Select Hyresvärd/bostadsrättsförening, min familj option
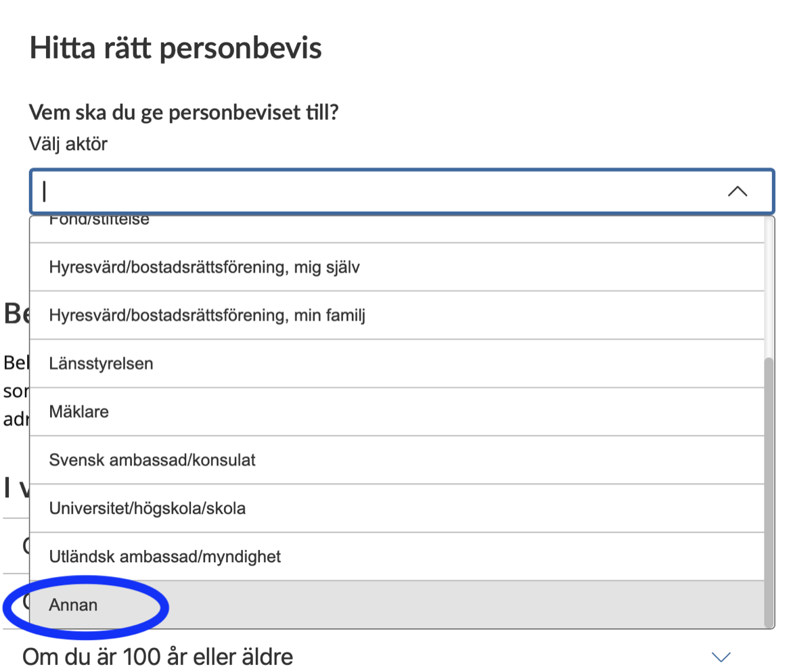Image resolution: width=812 pixels, height=669 pixels. coord(397,315)
